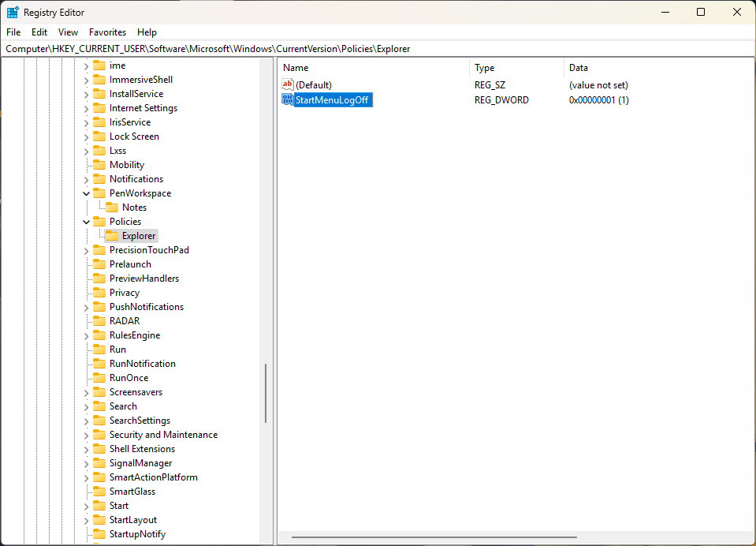Screen dimensions: 756x546
Task: Click the Run key folder icon
Action: pos(101,349)
